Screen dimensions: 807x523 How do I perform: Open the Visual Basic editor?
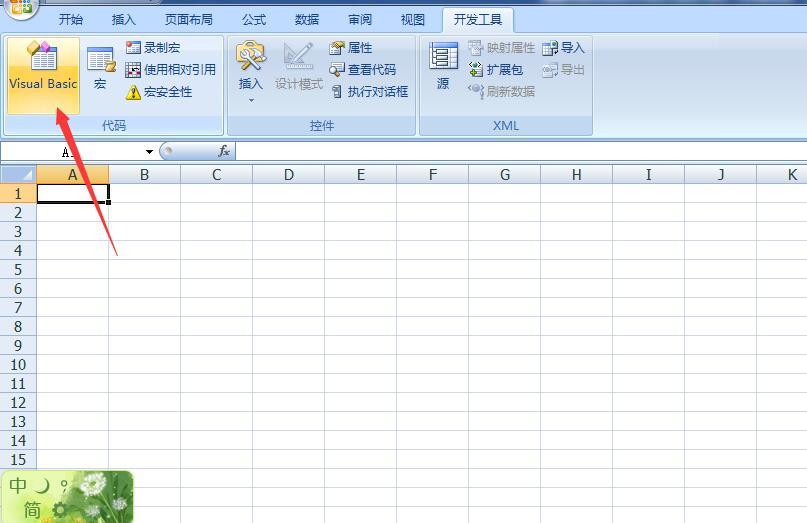point(43,76)
